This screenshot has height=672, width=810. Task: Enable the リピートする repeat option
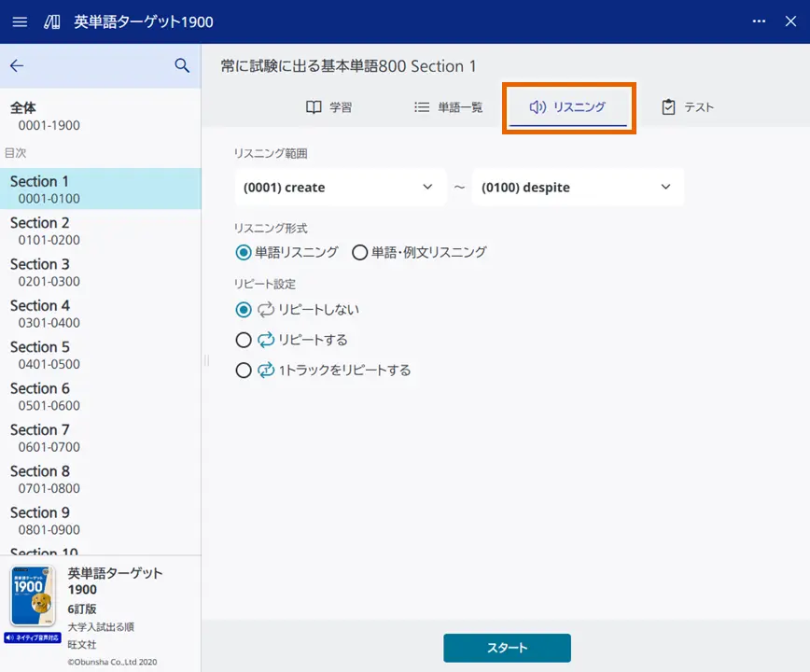(244, 340)
